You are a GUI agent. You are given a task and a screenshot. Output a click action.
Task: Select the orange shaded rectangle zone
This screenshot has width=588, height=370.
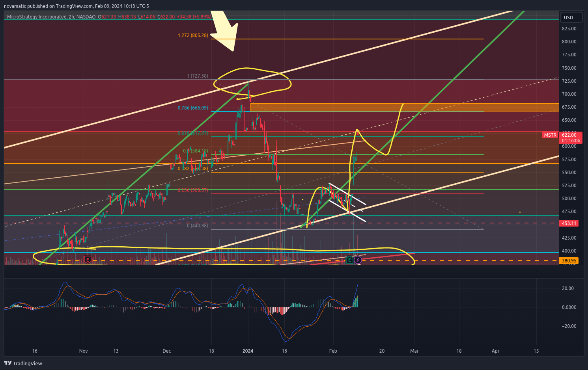pyautogui.click(x=405, y=108)
